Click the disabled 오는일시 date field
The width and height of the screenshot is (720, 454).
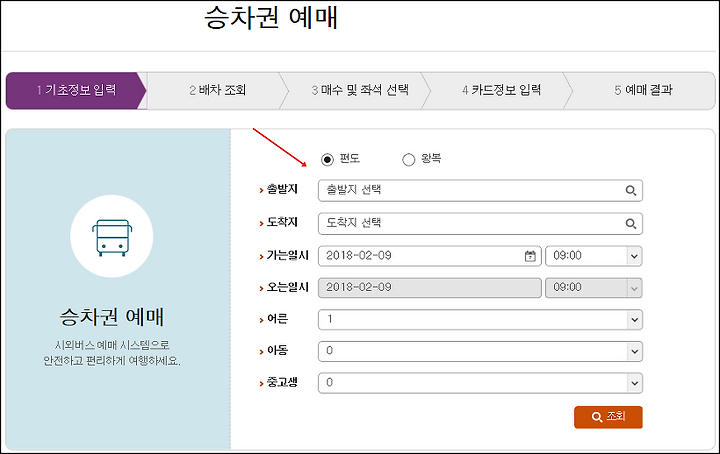[429, 288]
